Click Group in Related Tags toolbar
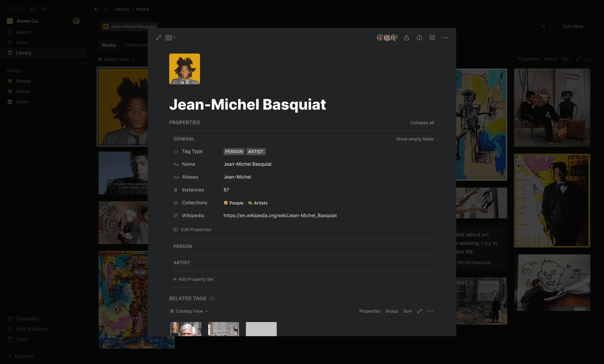Viewport: 604px width, 364px height. (392, 311)
